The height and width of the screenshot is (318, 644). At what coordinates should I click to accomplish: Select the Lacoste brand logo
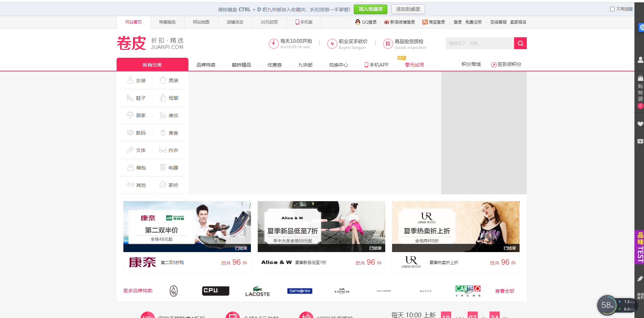[x=258, y=291]
